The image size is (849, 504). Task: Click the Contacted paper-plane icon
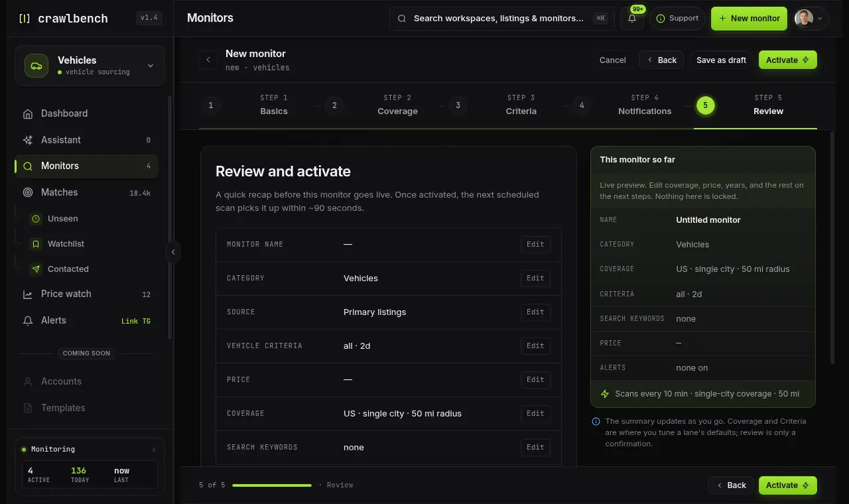(36, 269)
